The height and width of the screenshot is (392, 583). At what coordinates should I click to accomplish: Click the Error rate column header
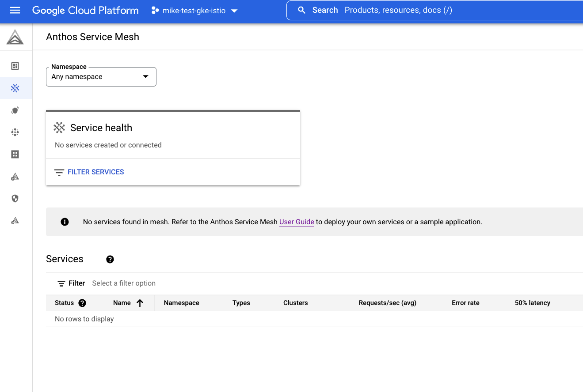tap(465, 303)
